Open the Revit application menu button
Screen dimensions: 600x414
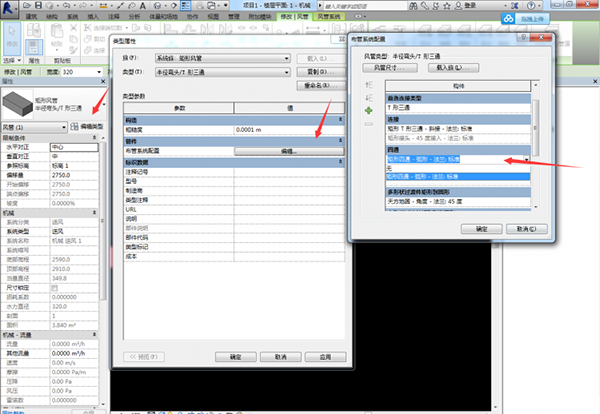pyautogui.click(x=9, y=8)
